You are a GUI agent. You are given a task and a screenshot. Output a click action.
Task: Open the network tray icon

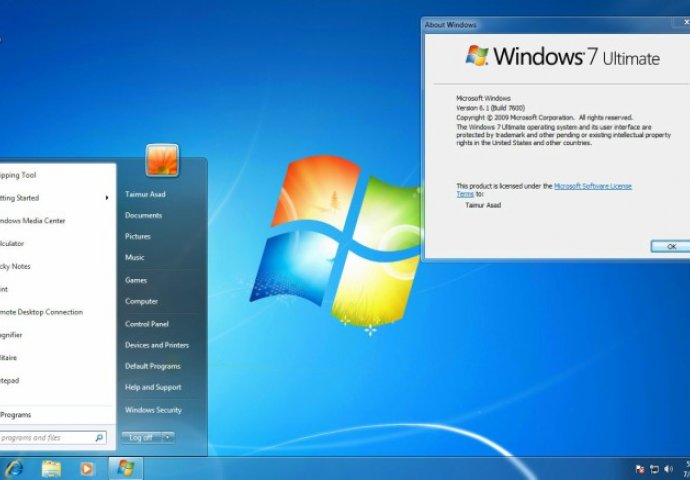[x=654, y=468]
